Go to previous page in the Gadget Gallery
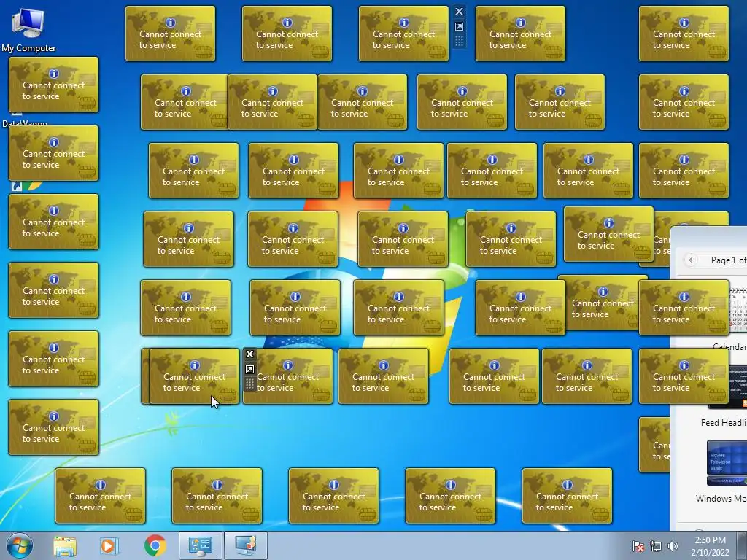The width and height of the screenshot is (747, 560). pos(690,260)
